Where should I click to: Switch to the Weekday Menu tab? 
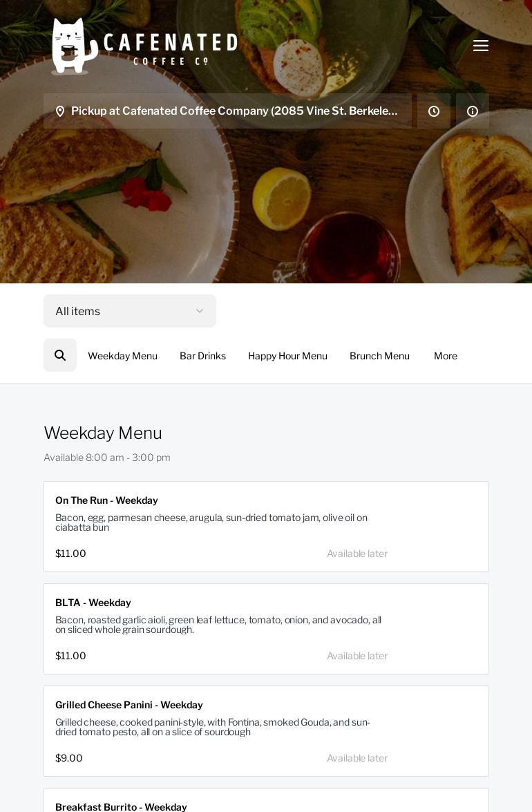122,356
